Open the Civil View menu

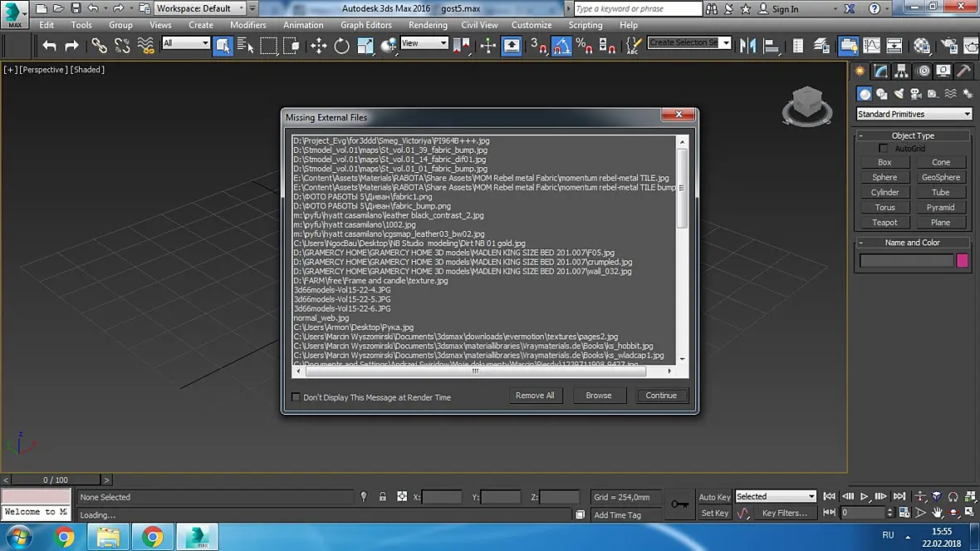(x=479, y=25)
